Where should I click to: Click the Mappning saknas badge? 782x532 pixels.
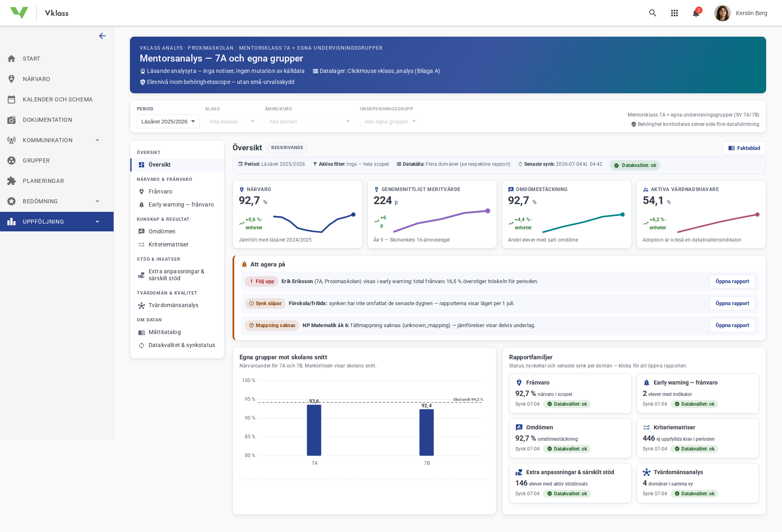272,325
